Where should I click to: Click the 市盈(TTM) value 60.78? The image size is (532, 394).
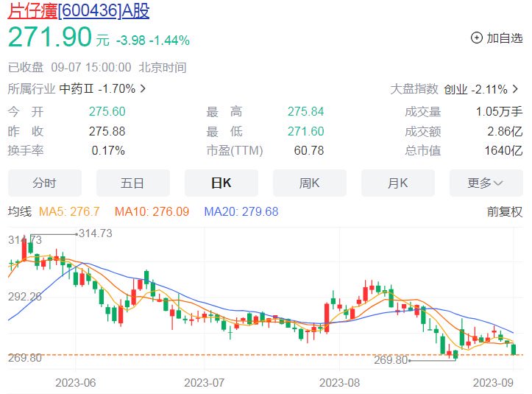[309, 150]
